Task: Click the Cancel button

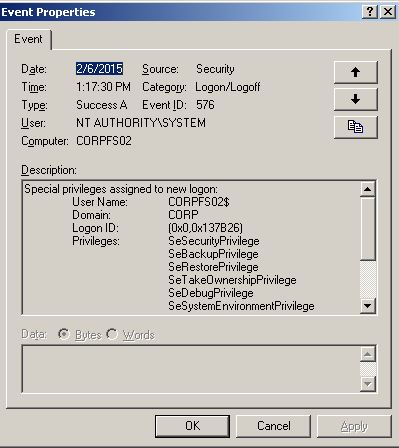Action: click(273, 426)
